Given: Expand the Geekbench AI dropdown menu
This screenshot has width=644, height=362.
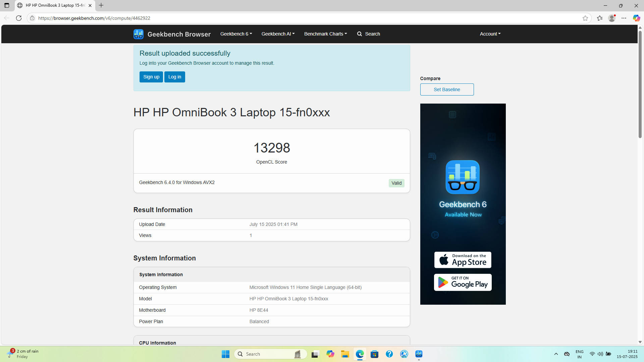Looking at the screenshot, I should 278,34.
